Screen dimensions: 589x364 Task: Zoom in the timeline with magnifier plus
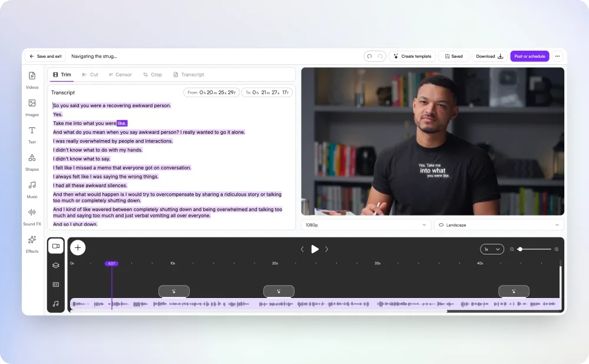(557, 249)
